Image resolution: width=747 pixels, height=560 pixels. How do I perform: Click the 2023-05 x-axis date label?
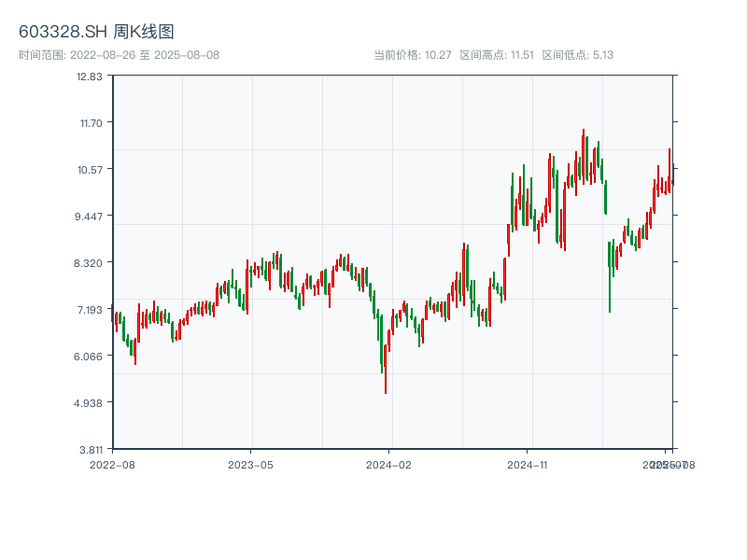250,464
